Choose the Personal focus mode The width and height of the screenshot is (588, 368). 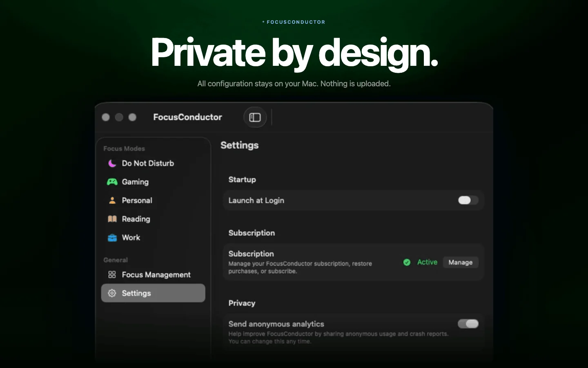pyautogui.click(x=153, y=200)
